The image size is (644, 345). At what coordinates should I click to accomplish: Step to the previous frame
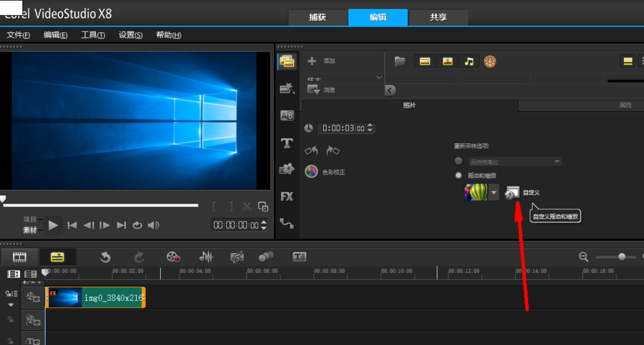click(89, 225)
